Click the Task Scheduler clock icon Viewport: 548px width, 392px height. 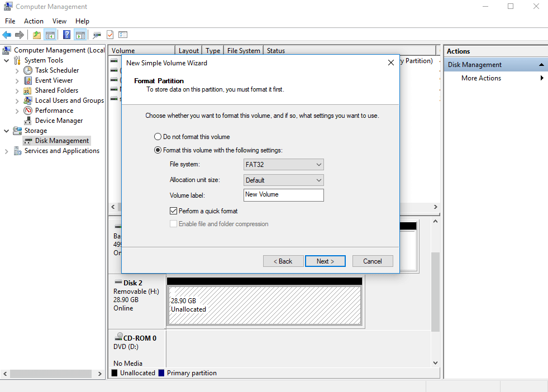(x=28, y=70)
